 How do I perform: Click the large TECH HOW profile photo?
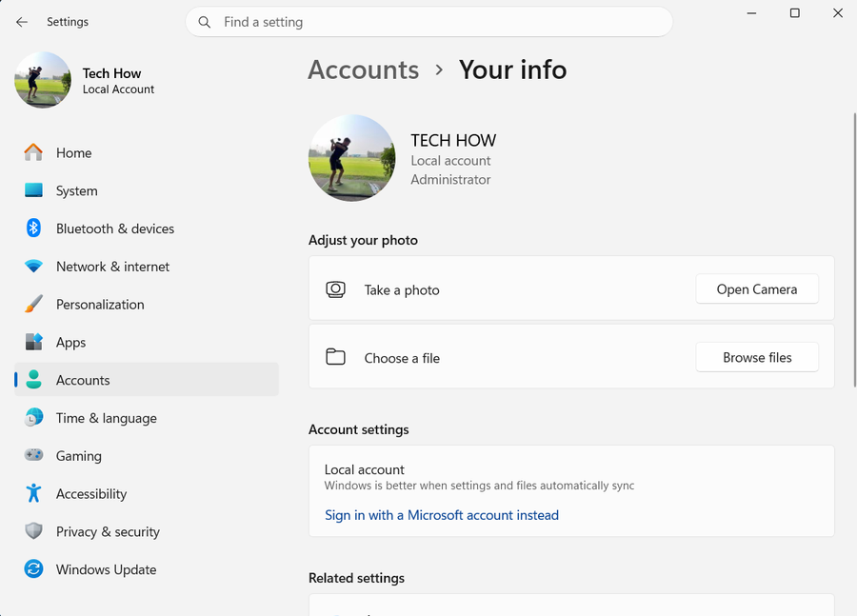pos(352,158)
